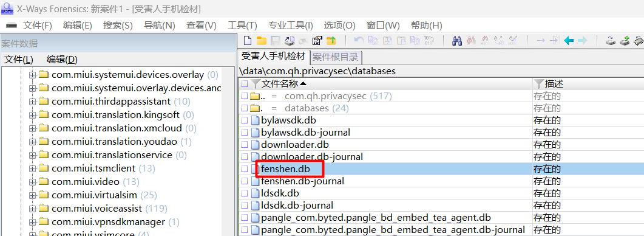644x236 pixels.
Task: Tick the checkbox for fenshen.db
Action: click(245, 169)
